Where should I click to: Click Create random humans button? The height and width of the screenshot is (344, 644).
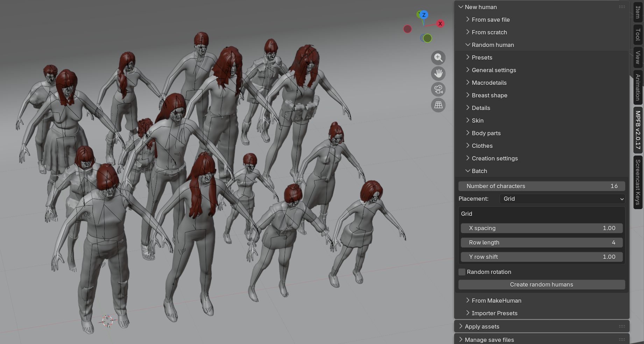pyautogui.click(x=542, y=284)
